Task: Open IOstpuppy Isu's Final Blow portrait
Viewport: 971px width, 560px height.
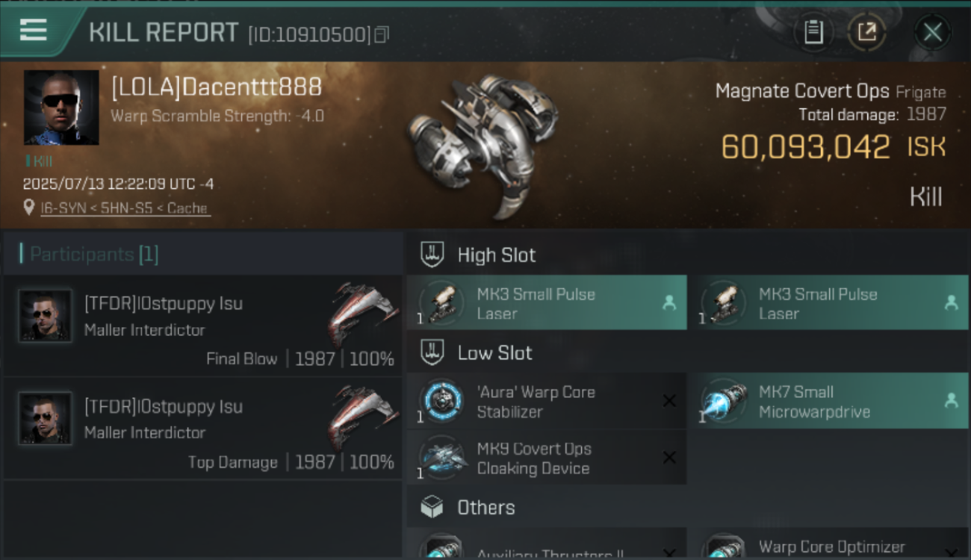Action: [x=45, y=316]
